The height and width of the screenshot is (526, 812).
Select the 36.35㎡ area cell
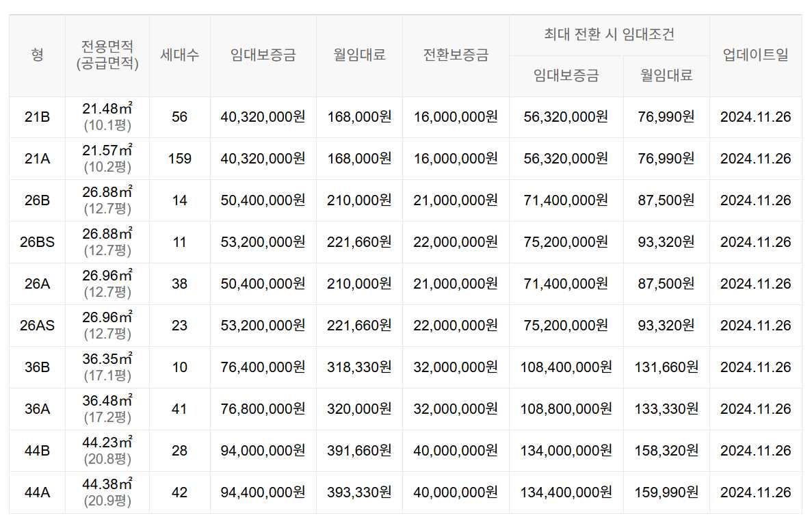(x=107, y=367)
